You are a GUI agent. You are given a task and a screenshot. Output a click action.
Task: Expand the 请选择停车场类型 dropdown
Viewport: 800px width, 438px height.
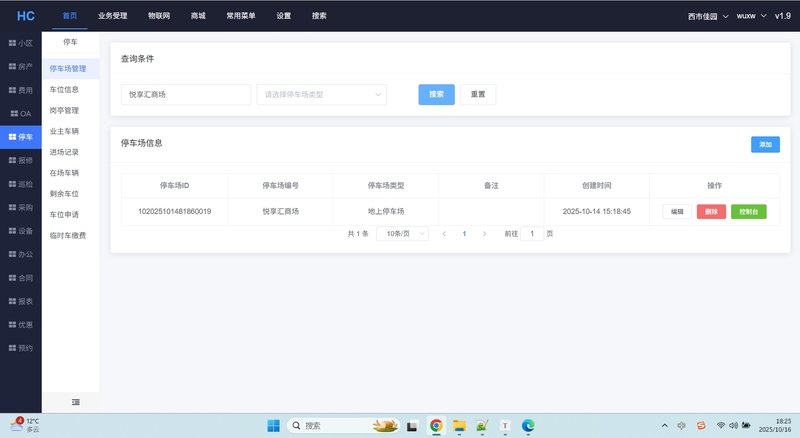[322, 94]
